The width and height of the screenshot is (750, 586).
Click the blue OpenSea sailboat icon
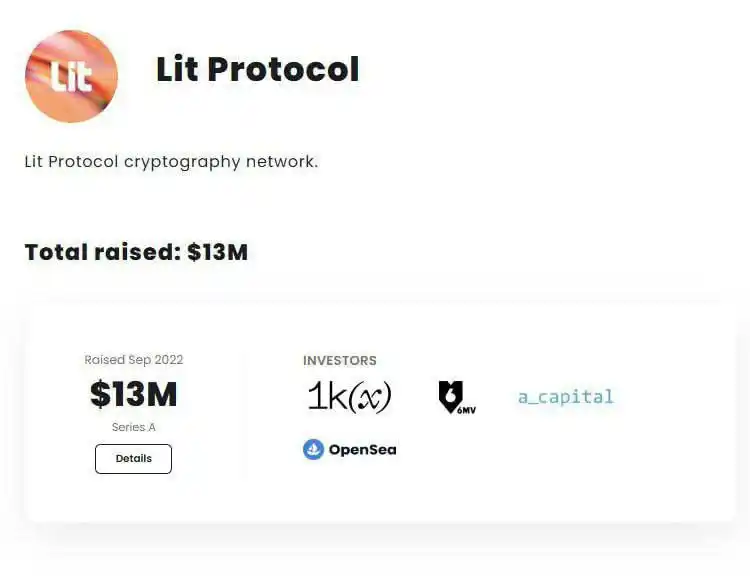[x=314, y=449]
